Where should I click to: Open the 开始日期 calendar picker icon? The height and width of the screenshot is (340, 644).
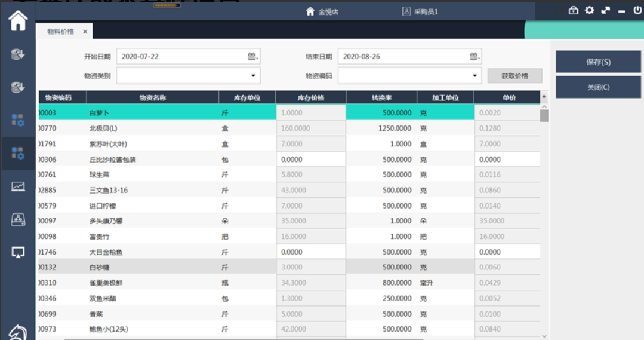252,57
